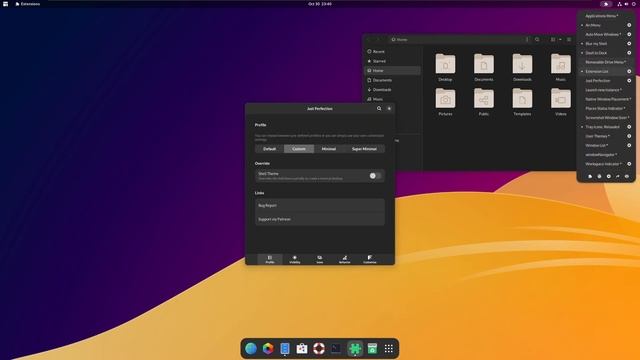
Task: Open Arc Menu settings gear in extension list
Action: [629, 25]
